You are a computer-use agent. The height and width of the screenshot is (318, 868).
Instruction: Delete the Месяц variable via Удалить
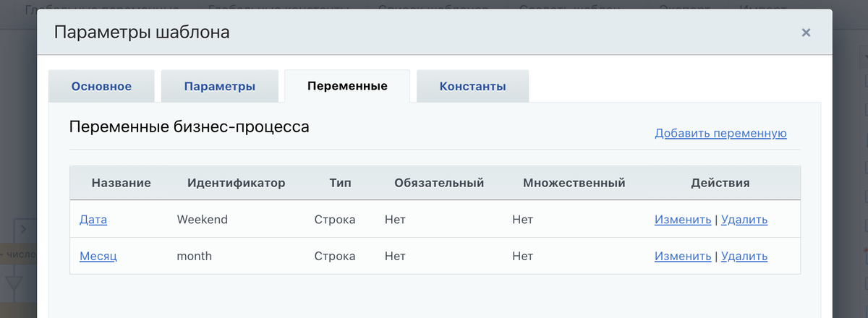[x=744, y=256]
